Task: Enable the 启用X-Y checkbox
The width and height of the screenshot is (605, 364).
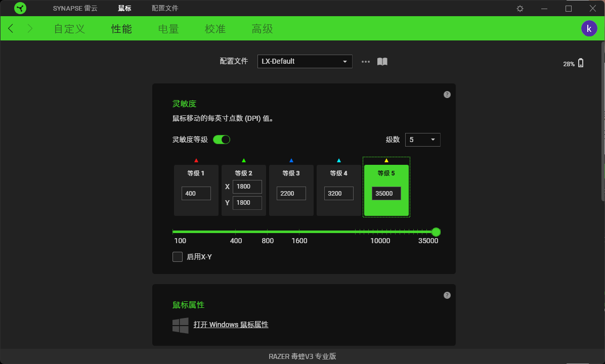Action: pos(178,257)
